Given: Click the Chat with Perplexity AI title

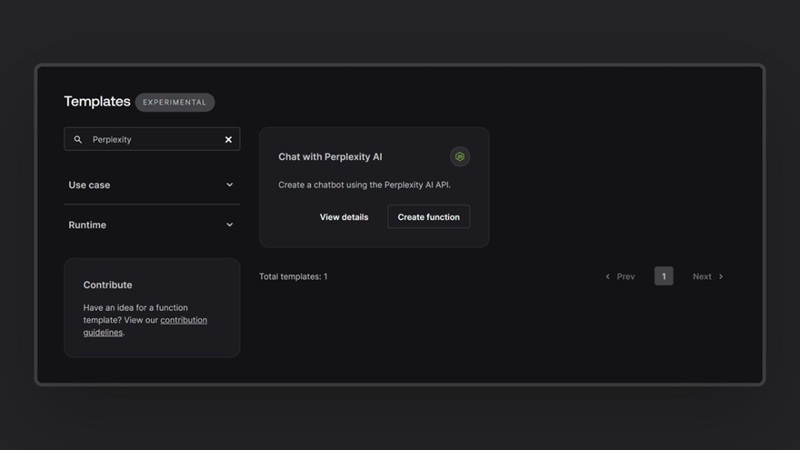Looking at the screenshot, I should (x=330, y=157).
